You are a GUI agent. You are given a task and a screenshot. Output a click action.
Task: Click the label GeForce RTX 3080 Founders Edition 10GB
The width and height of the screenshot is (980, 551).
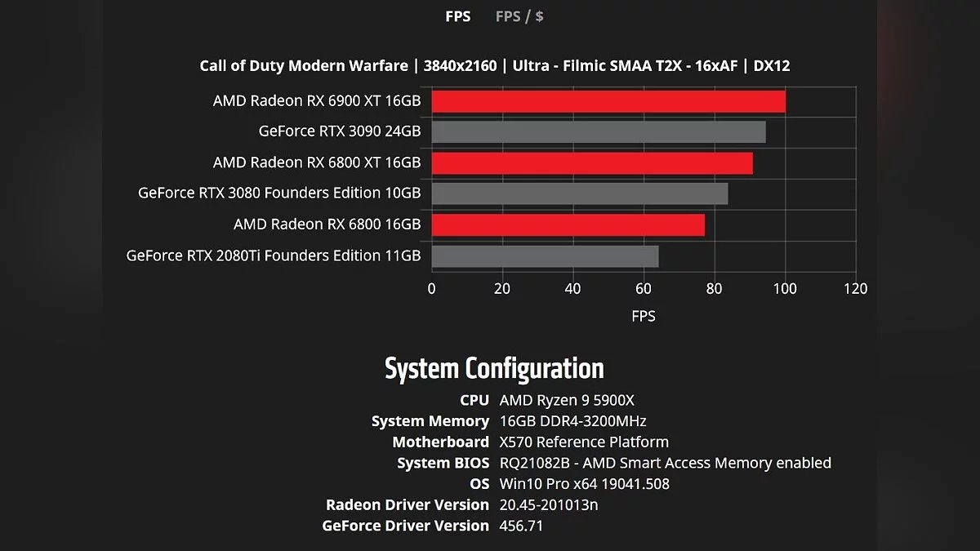(279, 193)
